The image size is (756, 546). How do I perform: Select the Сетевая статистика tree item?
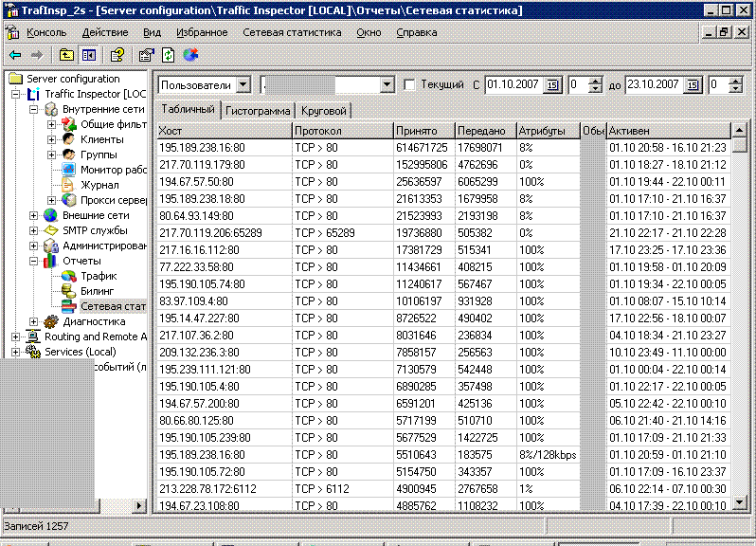113,306
